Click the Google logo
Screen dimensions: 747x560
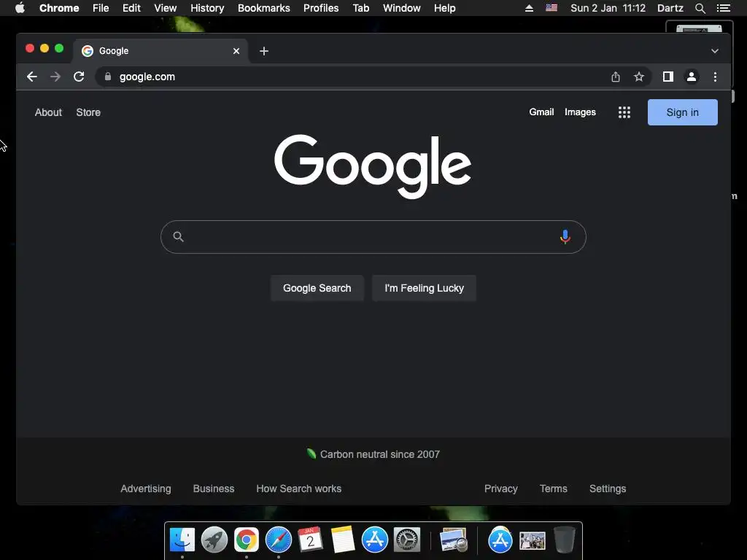point(373,166)
